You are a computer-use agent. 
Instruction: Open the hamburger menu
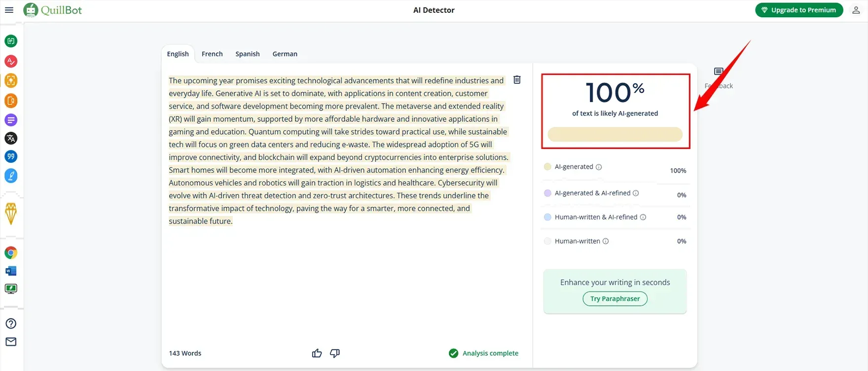(x=9, y=10)
